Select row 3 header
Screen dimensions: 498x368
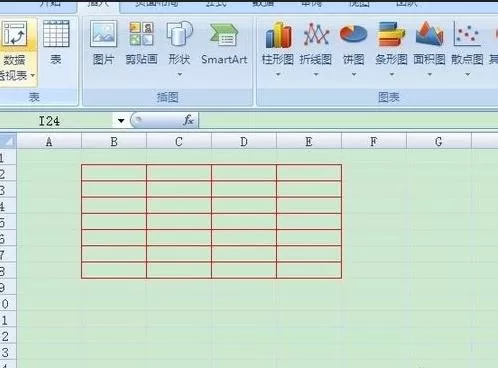tap(8, 190)
